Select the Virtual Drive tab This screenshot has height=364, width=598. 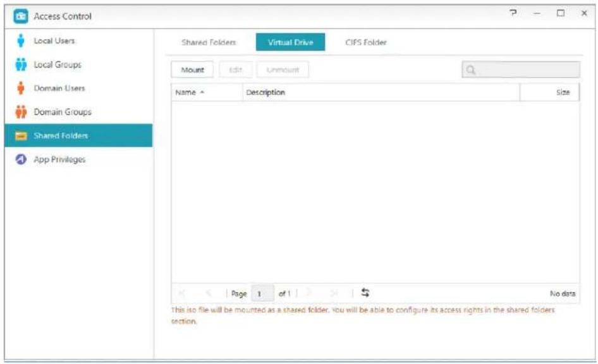291,42
